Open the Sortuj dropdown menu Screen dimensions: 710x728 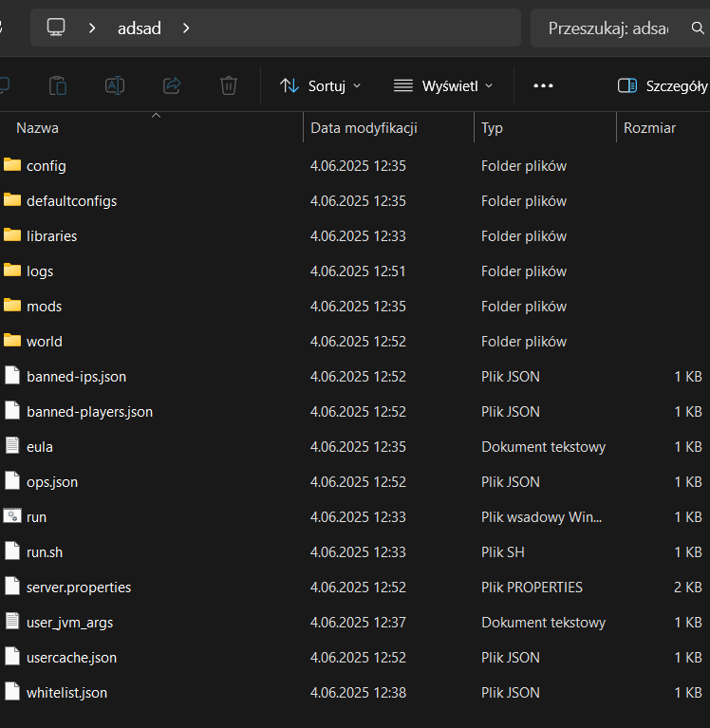(x=320, y=85)
